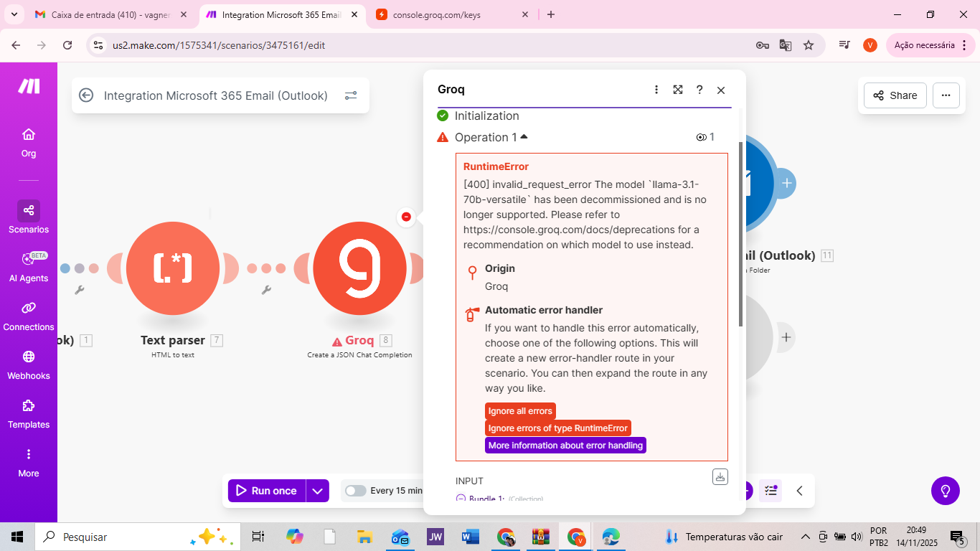Collapse Operation 1 details

click(x=524, y=136)
